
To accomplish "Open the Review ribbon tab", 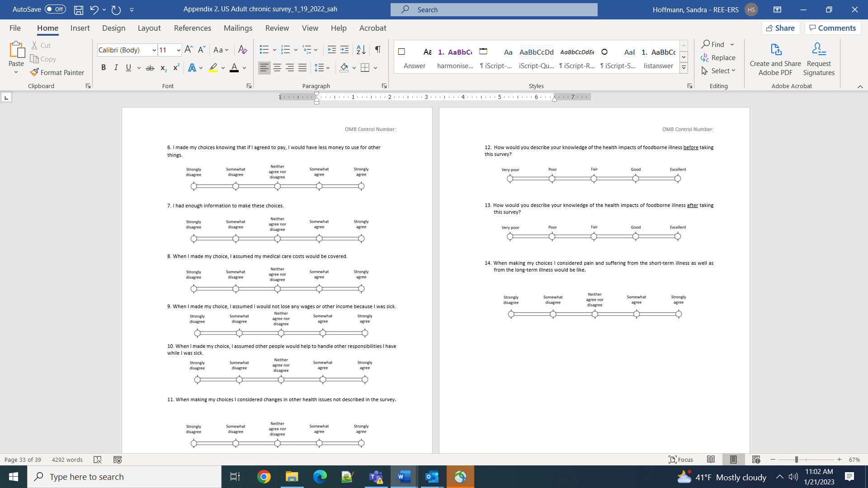I will point(277,28).
